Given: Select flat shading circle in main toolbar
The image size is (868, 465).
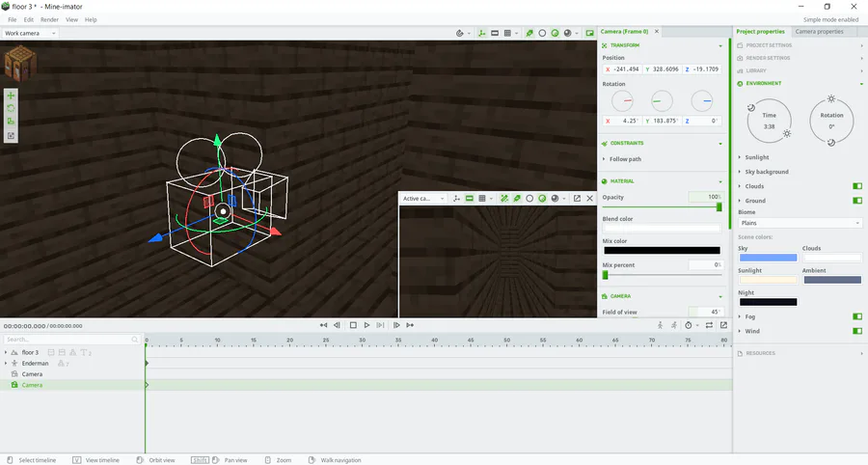Looking at the screenshot, I should (x=542, y=33).
